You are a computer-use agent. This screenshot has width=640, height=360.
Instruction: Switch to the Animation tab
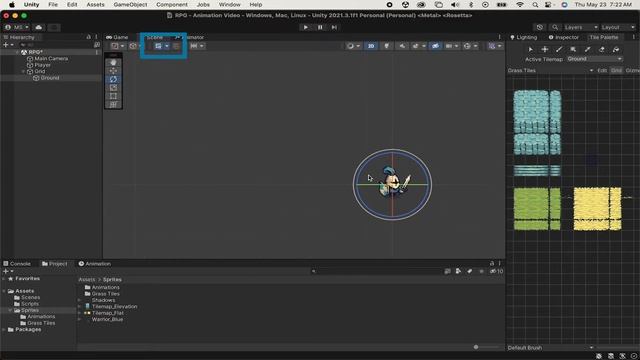pos(95,264)
